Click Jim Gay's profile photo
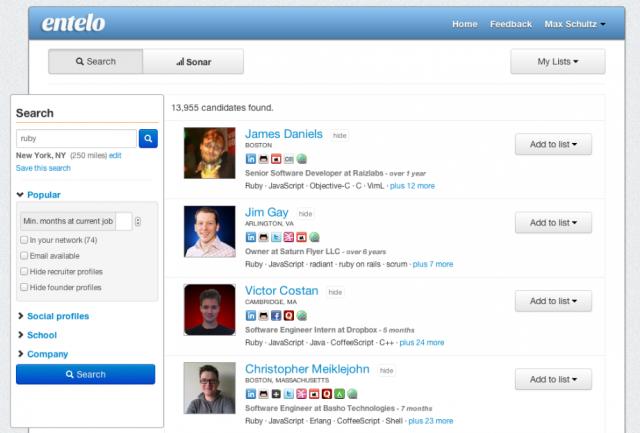Viewport: 640px width, 433px height. click(210, 231)
